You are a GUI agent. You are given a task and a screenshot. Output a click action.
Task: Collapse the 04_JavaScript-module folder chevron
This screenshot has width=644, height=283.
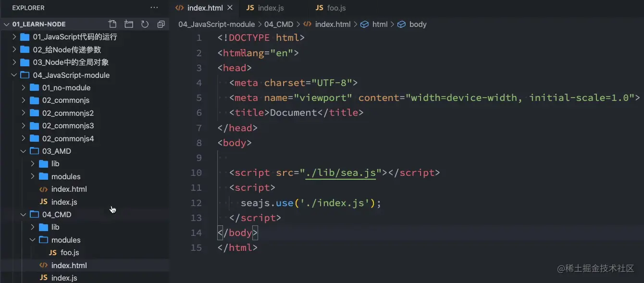(14, 75)
